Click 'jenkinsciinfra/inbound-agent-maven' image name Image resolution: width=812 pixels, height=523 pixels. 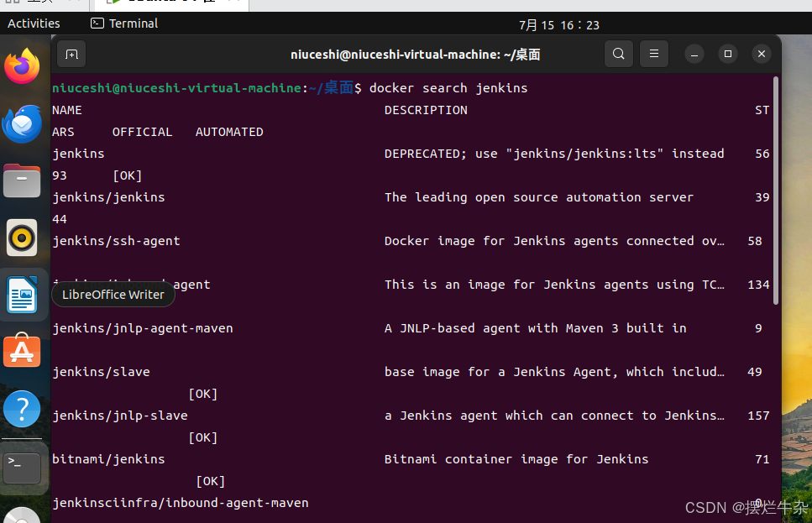(x=181, y=503)
